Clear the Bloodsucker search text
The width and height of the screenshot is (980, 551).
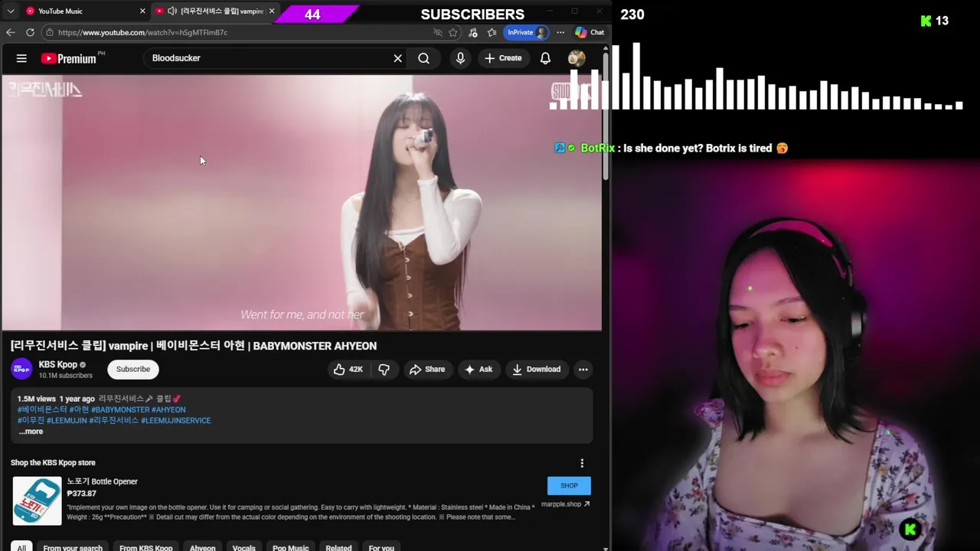(397, 58)
